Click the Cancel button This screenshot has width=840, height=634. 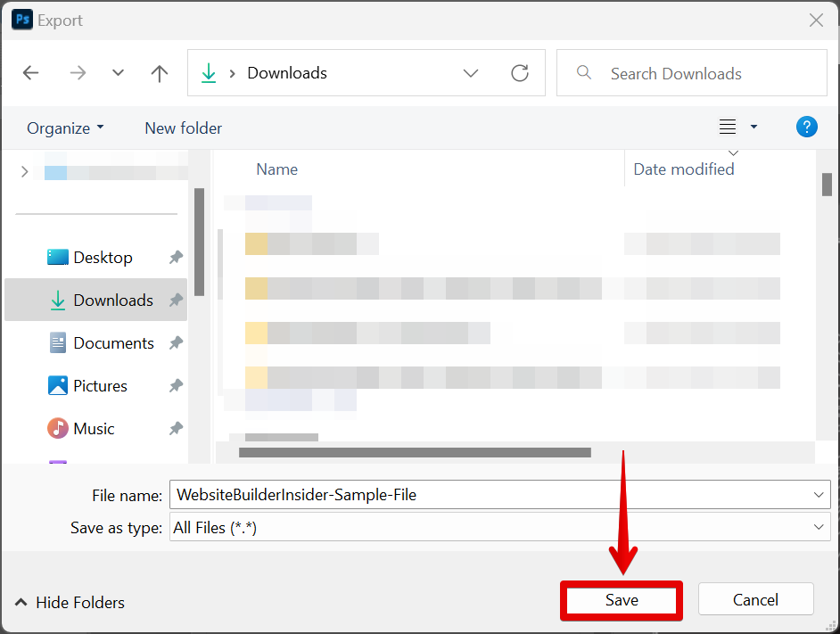pos(755,600)
